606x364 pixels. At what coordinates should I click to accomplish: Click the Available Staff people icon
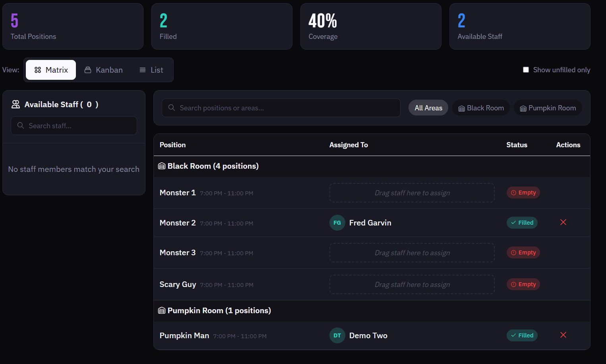click(15, 104)
